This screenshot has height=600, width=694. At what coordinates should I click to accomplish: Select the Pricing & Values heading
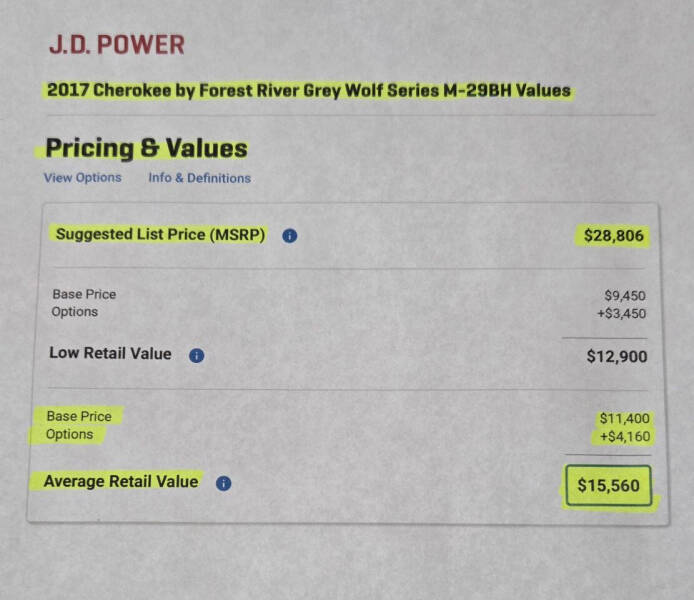[x=146, y=148]
